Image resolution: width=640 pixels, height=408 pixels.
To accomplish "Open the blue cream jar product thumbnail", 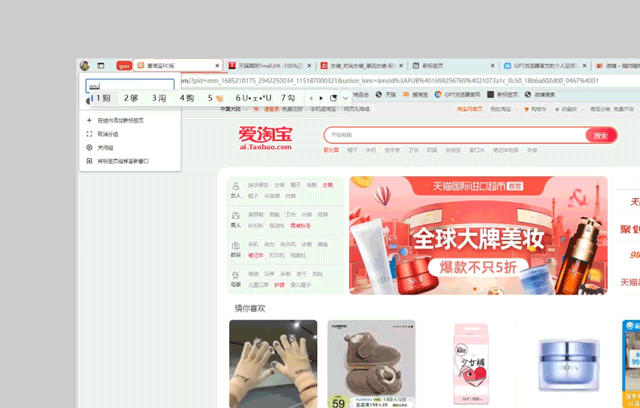I will 569,364.
